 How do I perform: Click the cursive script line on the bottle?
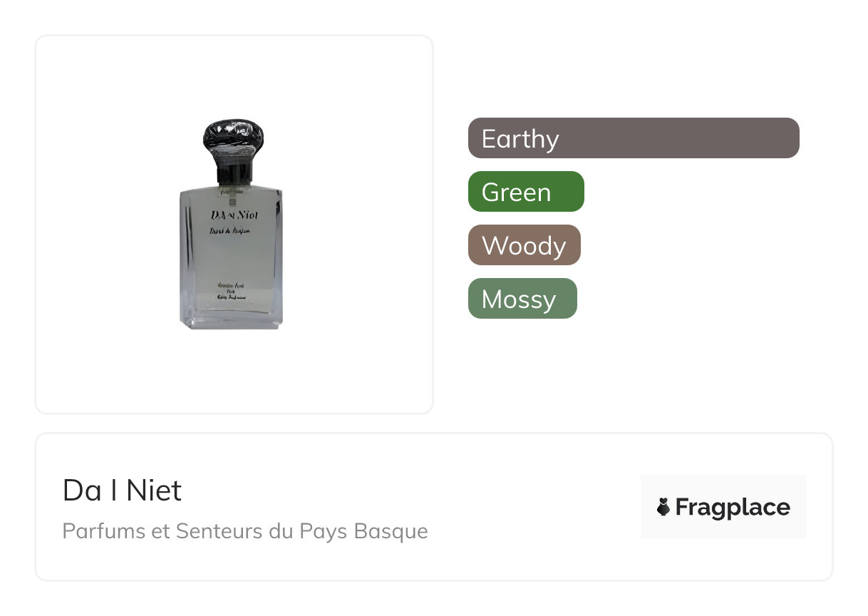pyautogui.click(x=232, y=232)
